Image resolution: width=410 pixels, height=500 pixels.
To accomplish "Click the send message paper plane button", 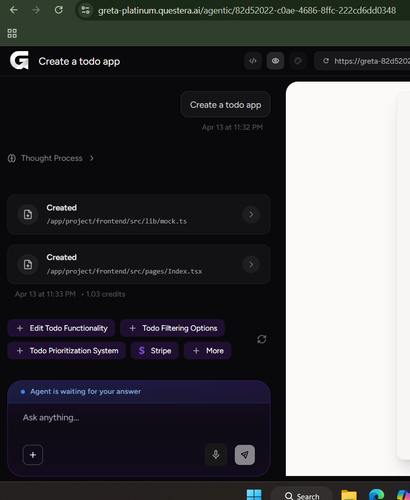I will pyautogui.click(x=245, y=455).
